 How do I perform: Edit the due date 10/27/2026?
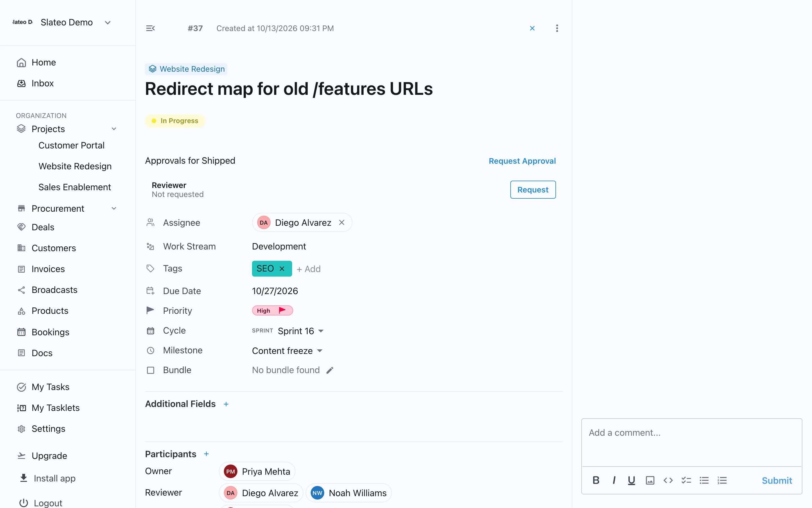pyautogui.click(x=275, y=291)
